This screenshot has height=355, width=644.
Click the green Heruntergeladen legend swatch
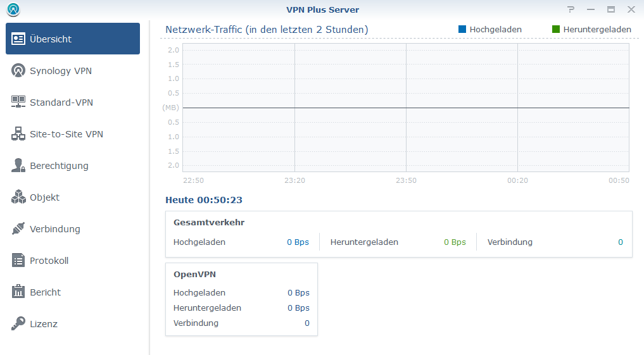(x=556, y=29)
